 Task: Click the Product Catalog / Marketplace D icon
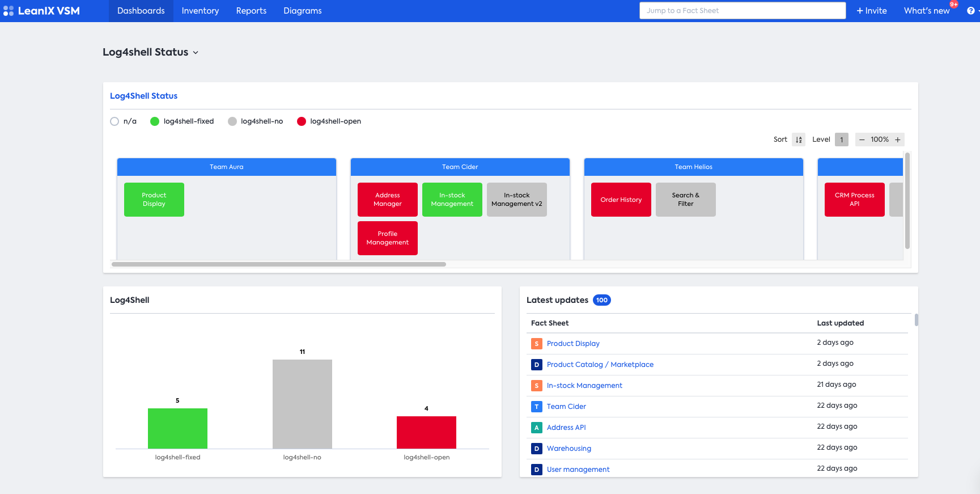click(x=537, y=365)
